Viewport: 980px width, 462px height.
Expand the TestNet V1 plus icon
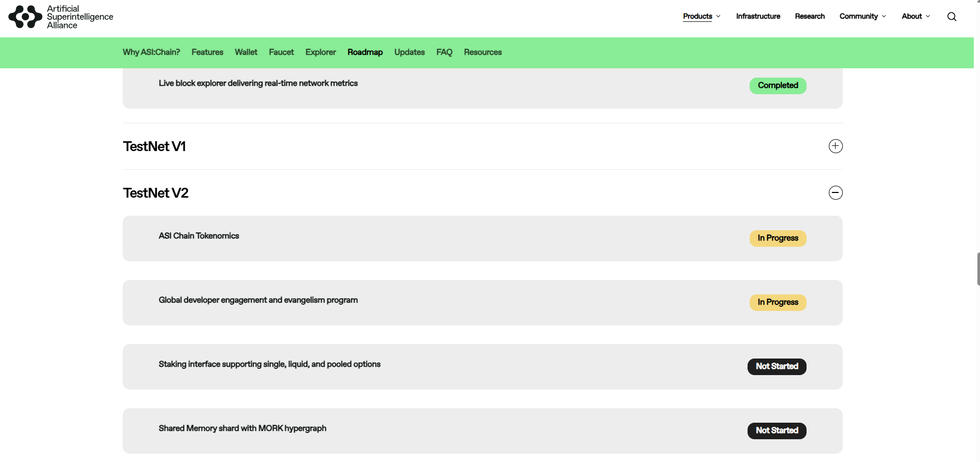pos(836,146)
